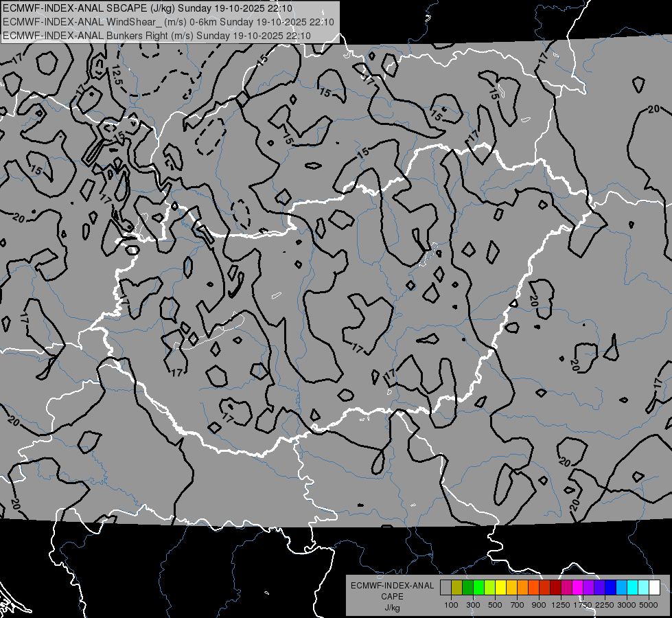Click the 2250 legend tick label
The image size is (672, 618).
coord(604,605)
